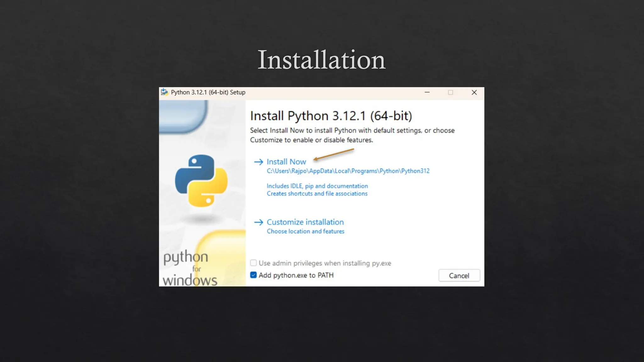The height and width of the screenshot is (362, 644).
Task: Click the Python312 install path text
Action: 348,171
